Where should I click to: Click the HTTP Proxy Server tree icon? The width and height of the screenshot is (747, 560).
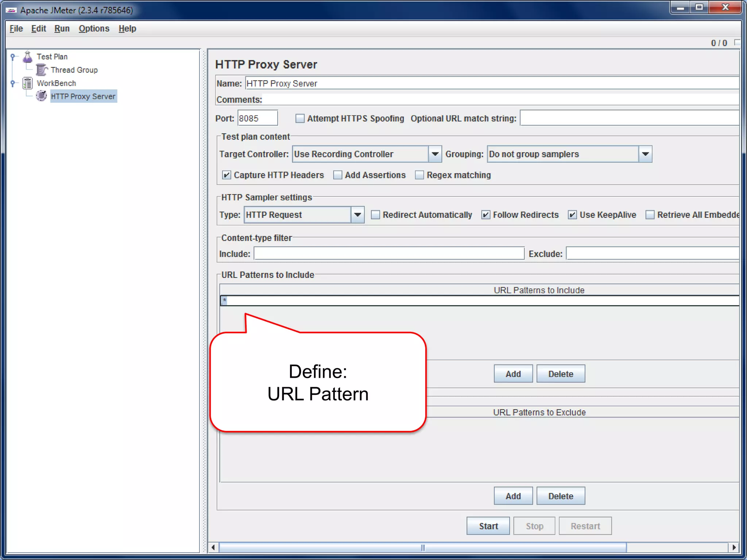click(x=42, y=96)
